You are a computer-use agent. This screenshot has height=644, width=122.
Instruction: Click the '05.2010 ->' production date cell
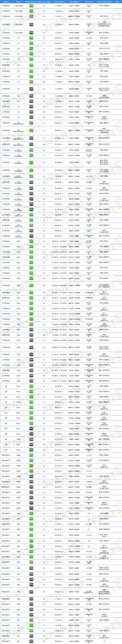[59, 194]
